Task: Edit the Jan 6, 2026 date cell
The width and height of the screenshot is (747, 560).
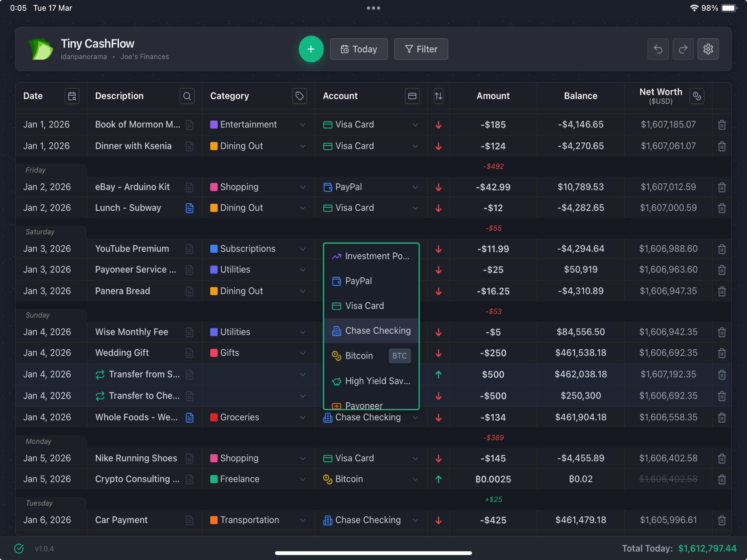Action: coord(47,520)
